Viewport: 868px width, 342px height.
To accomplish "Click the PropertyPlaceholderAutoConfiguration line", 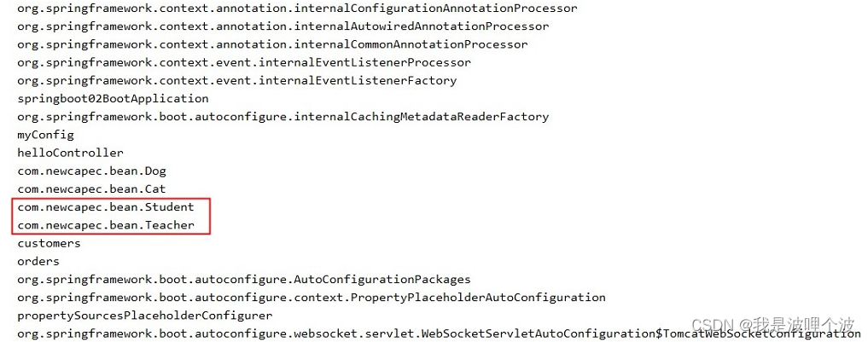I will (x=311, y=298).
